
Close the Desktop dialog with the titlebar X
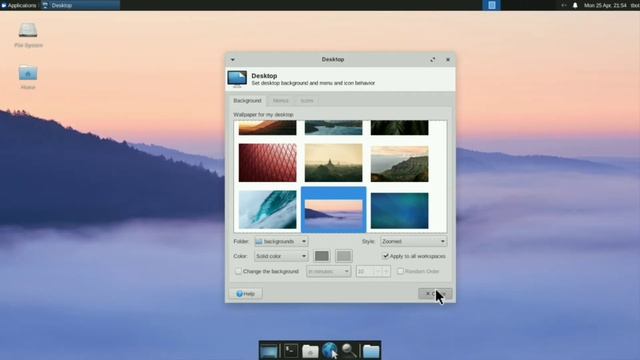(x=448, y=60)
